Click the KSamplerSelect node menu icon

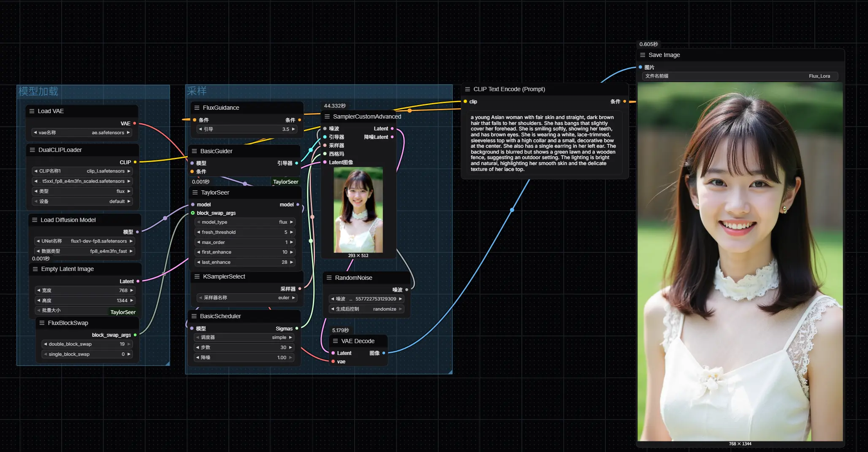click(x=197, y=276)
